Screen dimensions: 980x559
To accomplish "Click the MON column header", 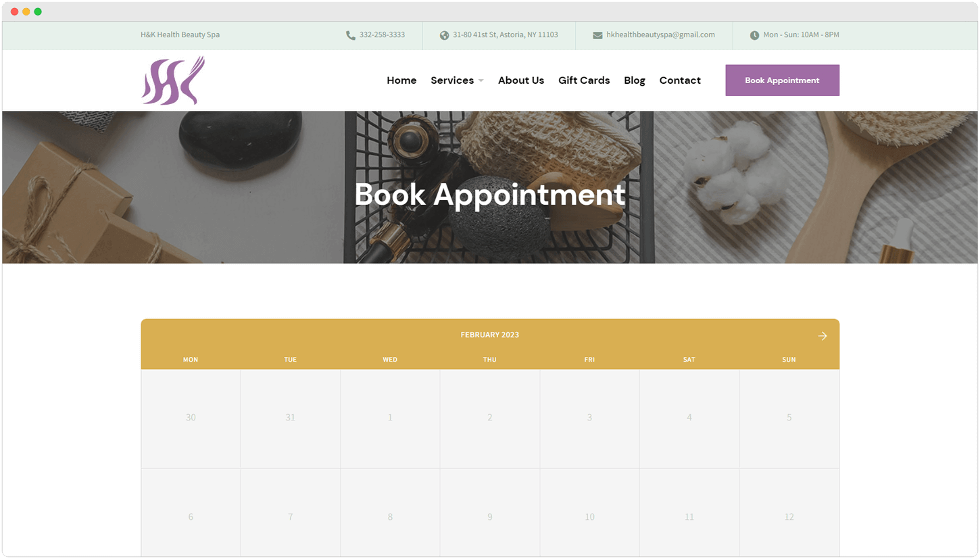I will [191, 360].
